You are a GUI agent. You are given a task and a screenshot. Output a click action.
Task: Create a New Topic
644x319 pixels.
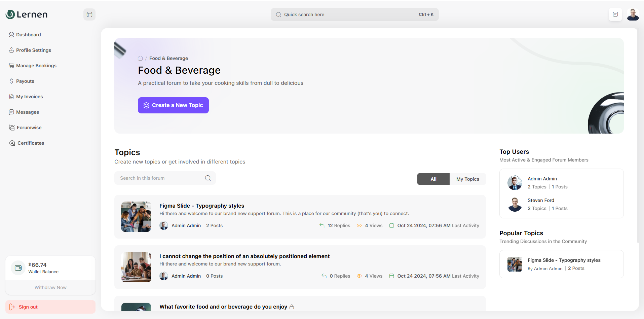[x=173, y=105]
